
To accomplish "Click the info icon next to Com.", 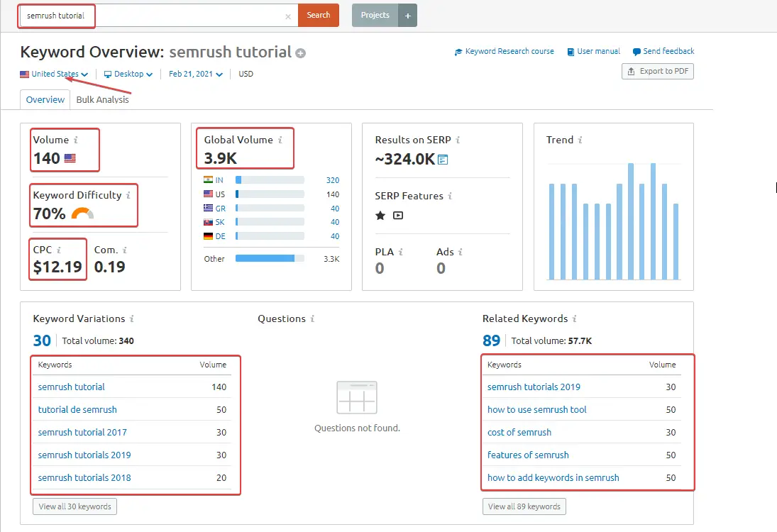I will point(125,250).
